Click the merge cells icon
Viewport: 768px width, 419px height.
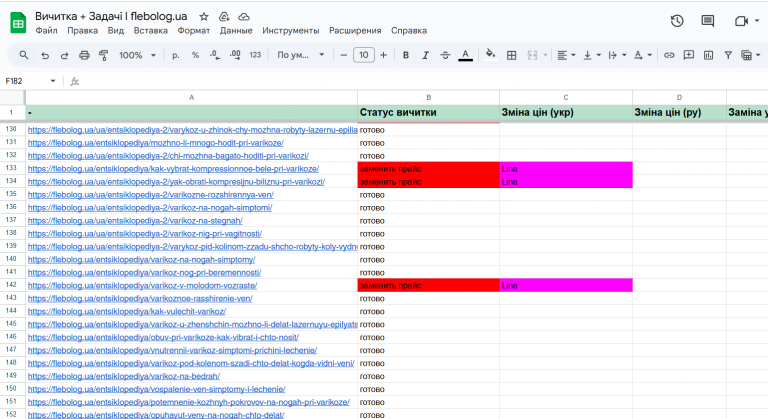532,55
